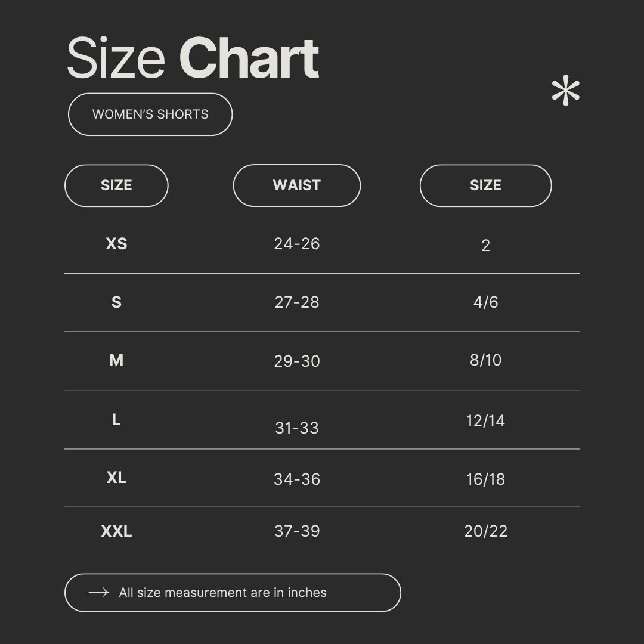Select the right SIZE column header
The width and height of the screenshot is (644, 644).
[485, 185]
